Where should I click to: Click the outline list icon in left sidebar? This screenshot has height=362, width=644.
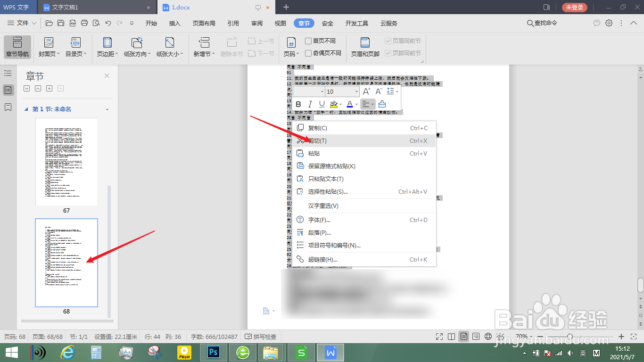click(x=8, y=73)
